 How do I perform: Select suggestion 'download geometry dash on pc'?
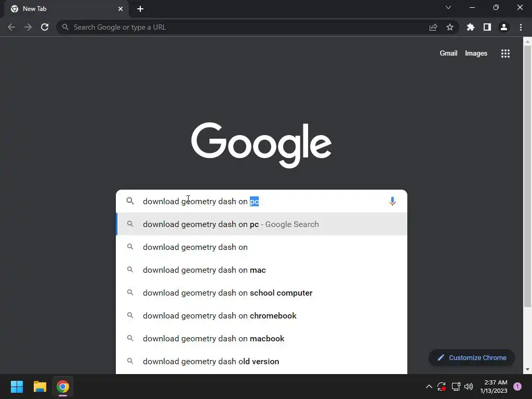[262, 224]
